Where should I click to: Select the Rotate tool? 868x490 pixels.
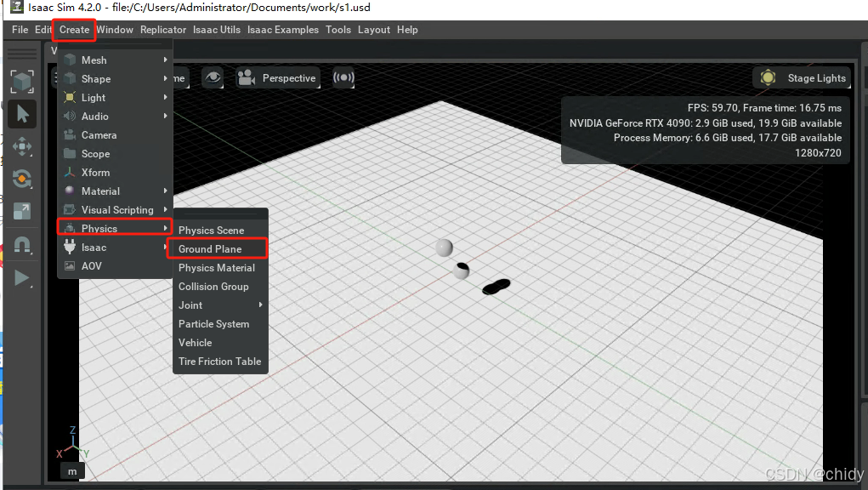click(23, 179)
